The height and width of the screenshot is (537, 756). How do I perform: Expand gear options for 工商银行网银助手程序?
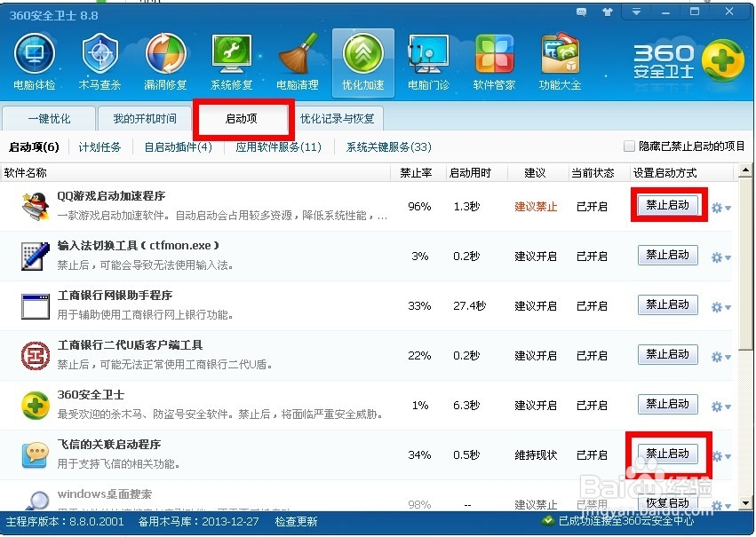(x=721, y=307)
